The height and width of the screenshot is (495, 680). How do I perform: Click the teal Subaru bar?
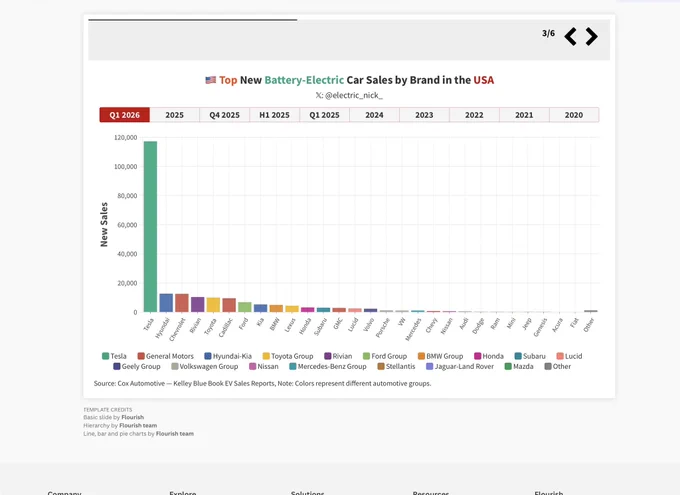(324, 310)
